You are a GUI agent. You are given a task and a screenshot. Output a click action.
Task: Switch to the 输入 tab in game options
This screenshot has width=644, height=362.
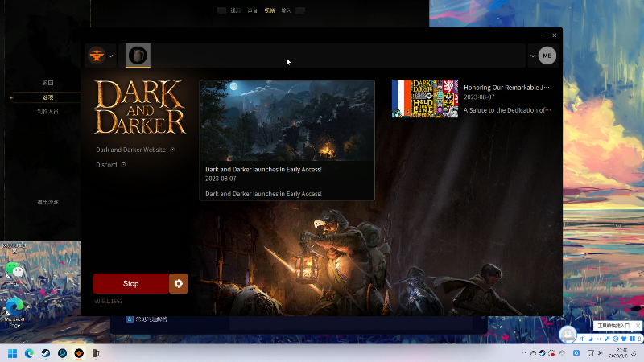point(287,10)
